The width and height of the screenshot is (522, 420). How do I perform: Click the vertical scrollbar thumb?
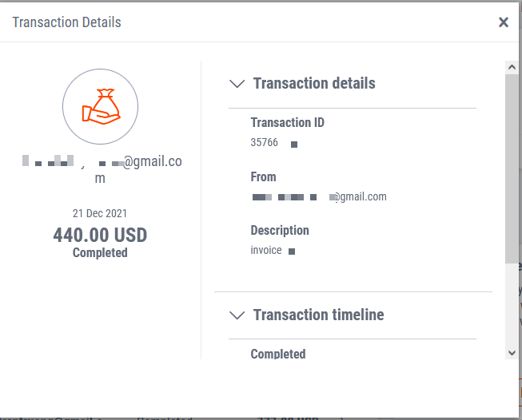(x=512, y=168)
